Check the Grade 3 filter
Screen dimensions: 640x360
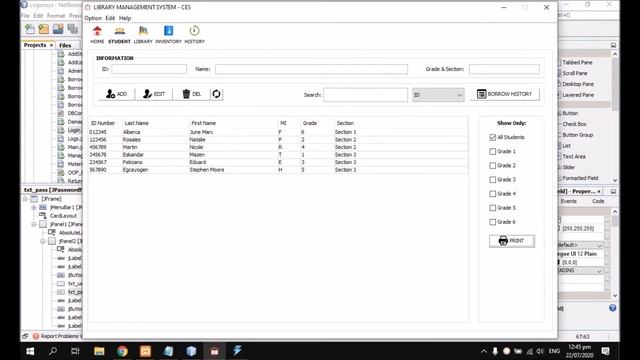point(493,180)
